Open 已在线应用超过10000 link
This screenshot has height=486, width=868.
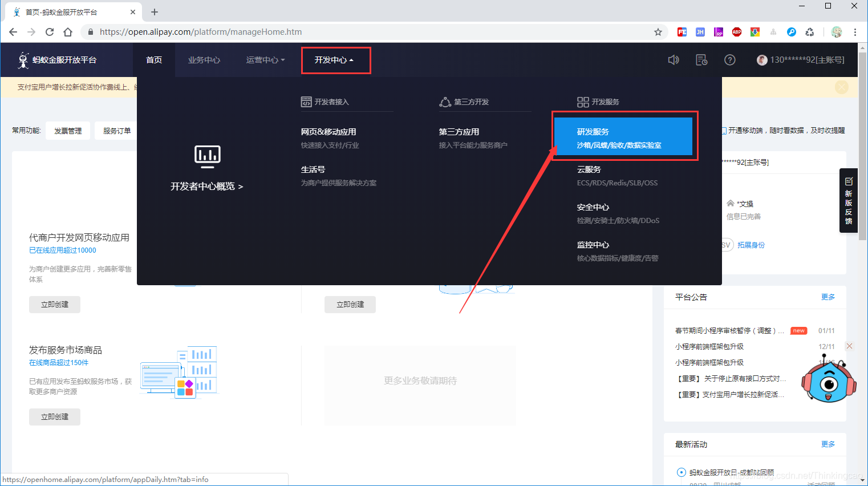click(63, 250)
